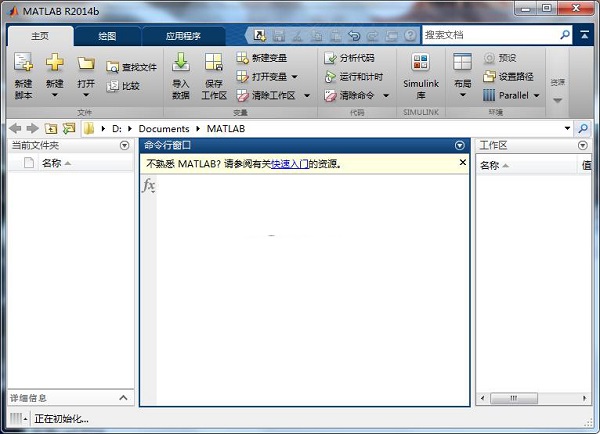
Task: Click the fx function browser icon
Action: pos(148,185)
